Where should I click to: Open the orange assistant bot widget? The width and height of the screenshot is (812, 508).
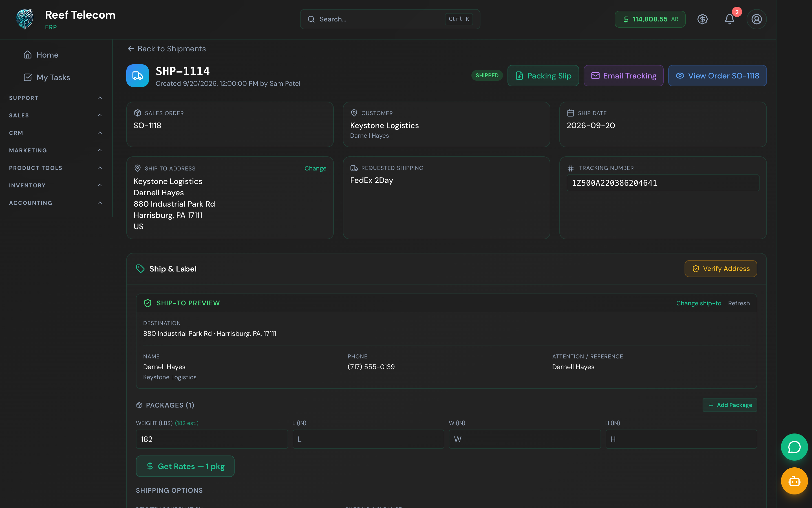[794, 481]
